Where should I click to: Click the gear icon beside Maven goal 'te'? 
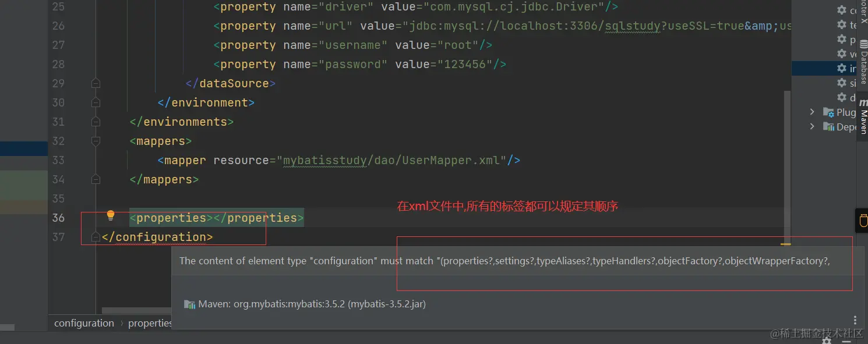(842, 24)
